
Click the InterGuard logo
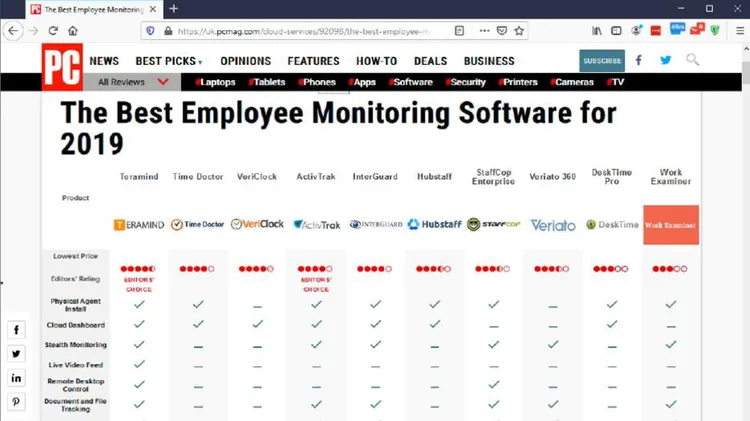(x=375, y=224)
